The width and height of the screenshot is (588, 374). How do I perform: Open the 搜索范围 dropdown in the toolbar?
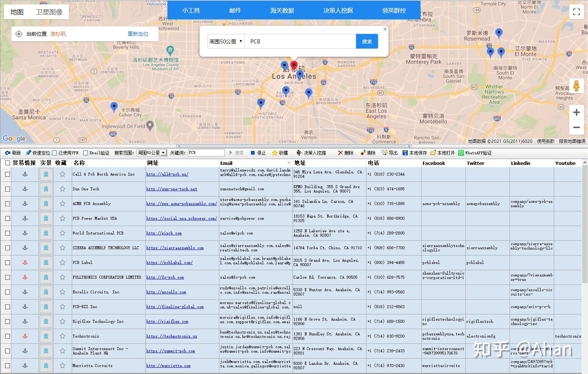(152, 153)
